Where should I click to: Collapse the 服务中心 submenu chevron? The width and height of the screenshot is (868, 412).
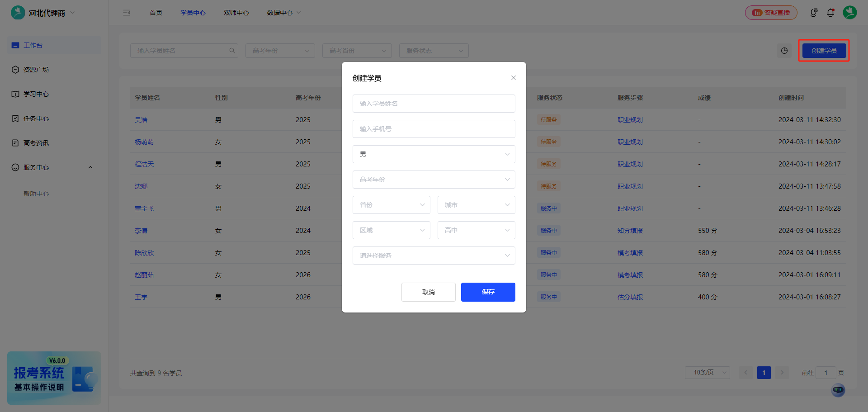pos(90,167)
